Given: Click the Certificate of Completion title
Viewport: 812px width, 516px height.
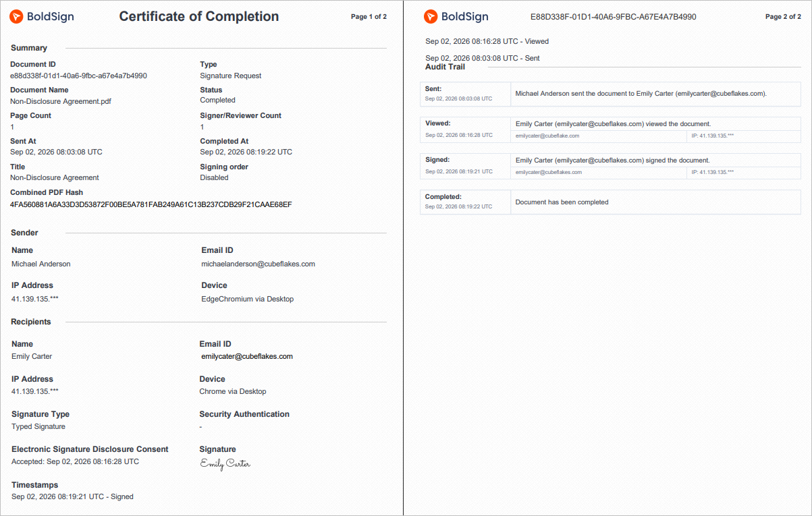Looking at the screenshot, I should 199,17.
